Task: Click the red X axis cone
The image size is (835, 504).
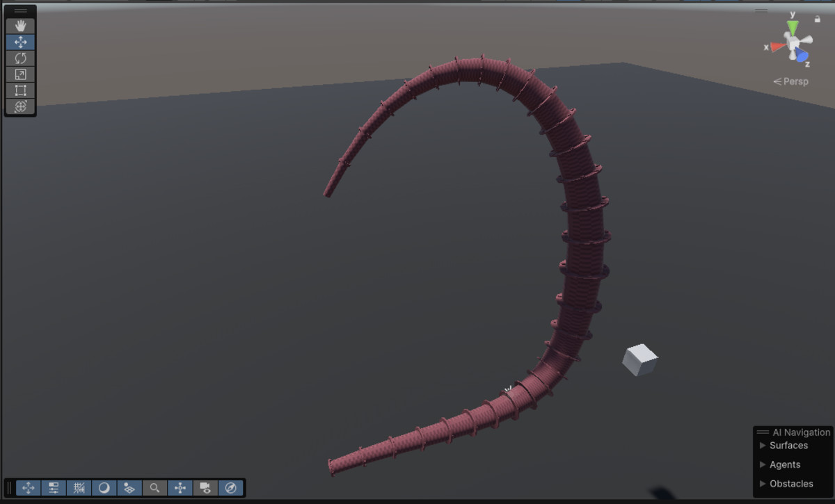Action: [x=778, y=47]
